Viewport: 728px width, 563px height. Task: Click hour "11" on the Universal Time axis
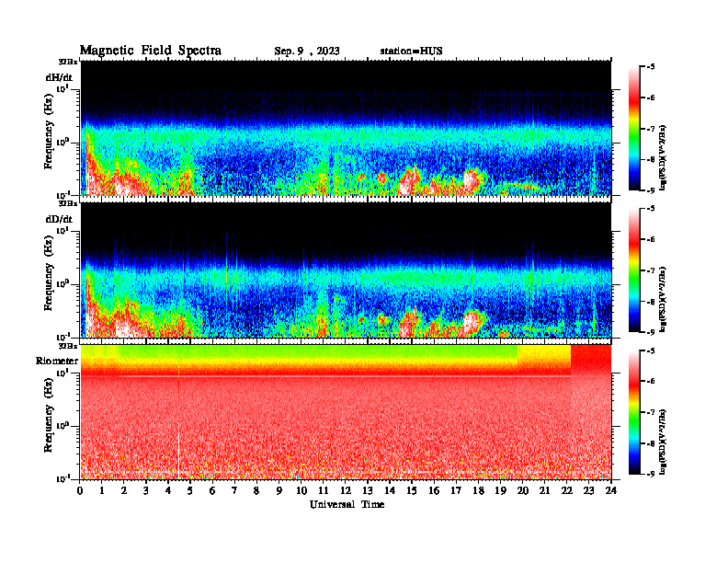[324, 491]
